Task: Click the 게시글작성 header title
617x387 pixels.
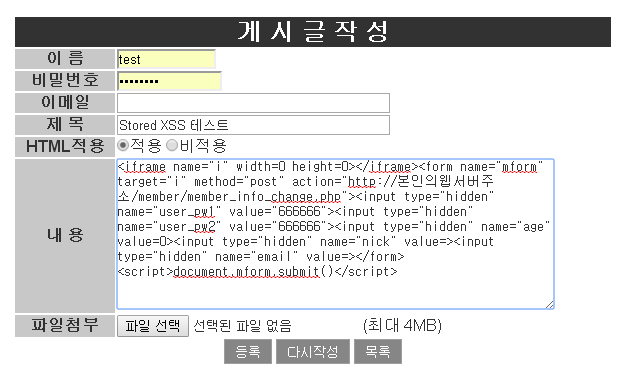Action: [313, 32]
